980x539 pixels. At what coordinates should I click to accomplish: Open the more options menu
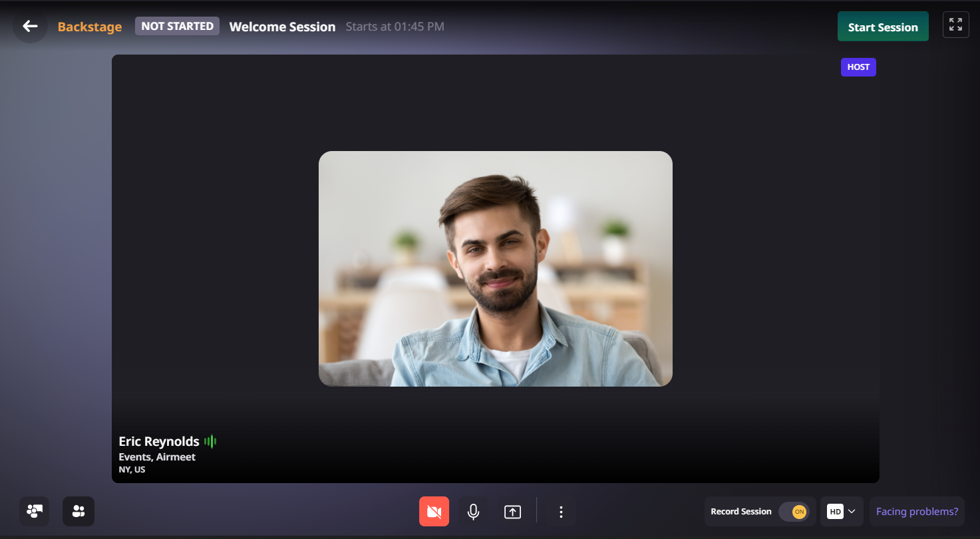pyautogui.click(x=561, y=512)
